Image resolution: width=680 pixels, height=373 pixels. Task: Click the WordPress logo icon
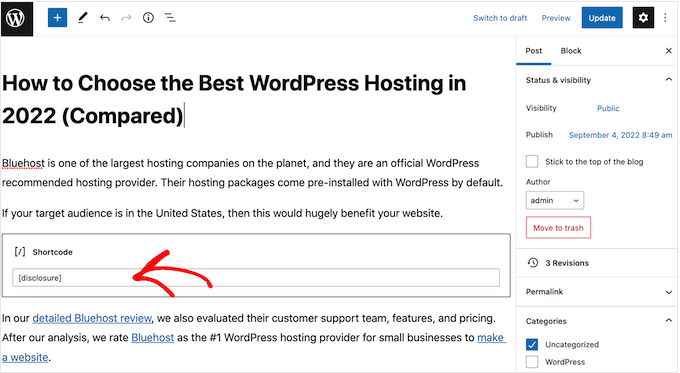point(16,18)
